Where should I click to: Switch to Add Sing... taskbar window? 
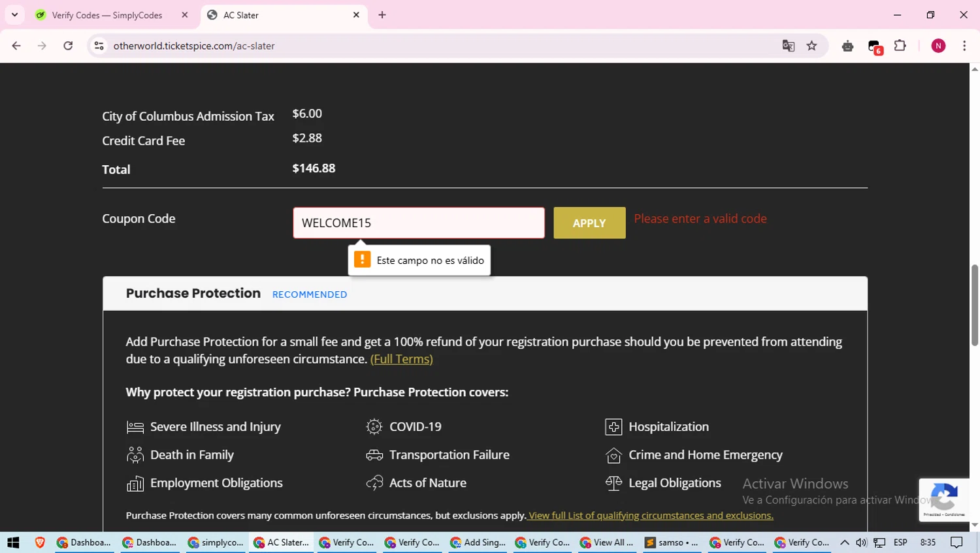tap(477, 543)
